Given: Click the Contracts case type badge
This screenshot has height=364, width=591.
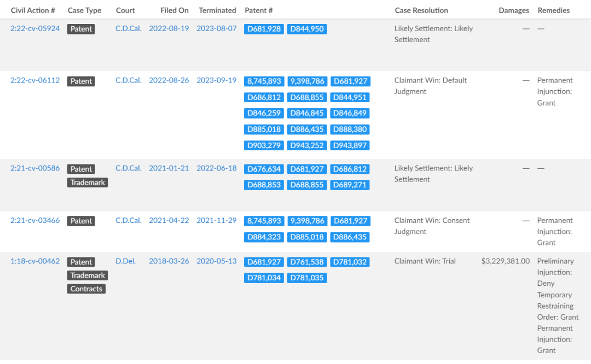Looking at the screenshot, I should 86,289.
